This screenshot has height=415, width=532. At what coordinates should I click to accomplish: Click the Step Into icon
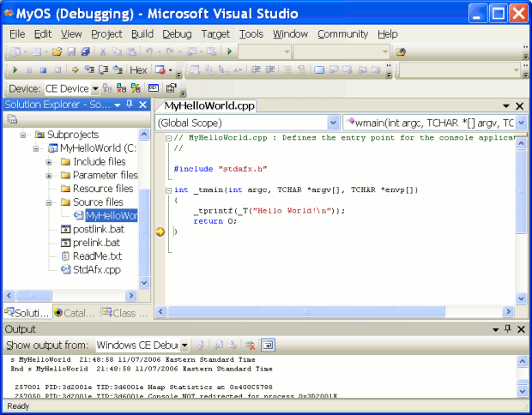pyautogui.click(x=89, y=69)
